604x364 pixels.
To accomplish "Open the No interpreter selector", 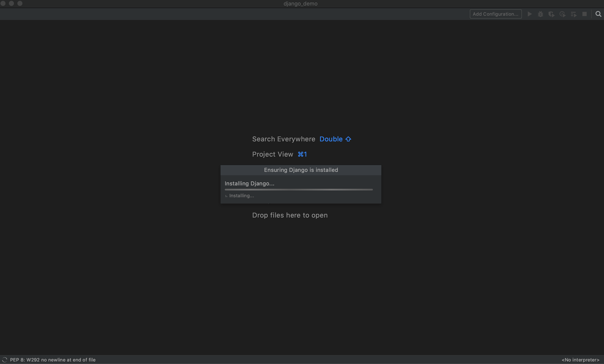I will 580,360.
